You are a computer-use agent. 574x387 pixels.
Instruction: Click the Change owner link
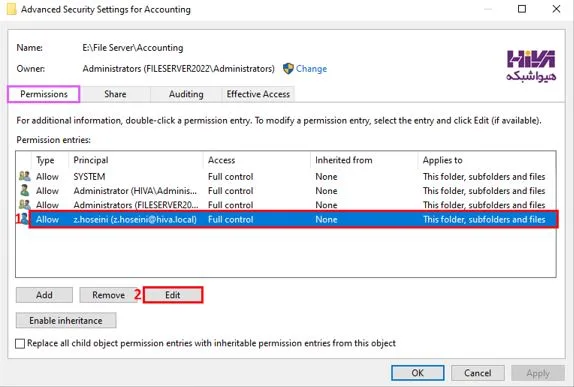311,68
